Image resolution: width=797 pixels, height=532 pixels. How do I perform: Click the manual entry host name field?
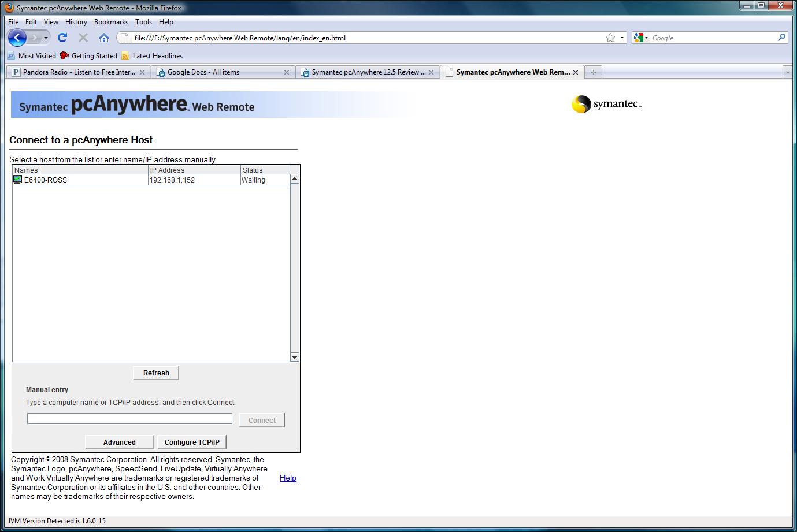[x=129, y=419]
